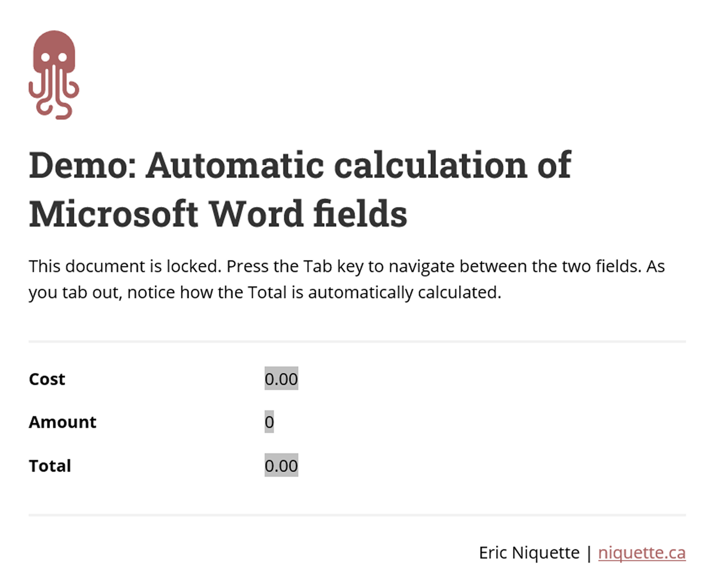Click the pipe separator before niquette.ca
The image size is (713, 588).
pos(589,553)
